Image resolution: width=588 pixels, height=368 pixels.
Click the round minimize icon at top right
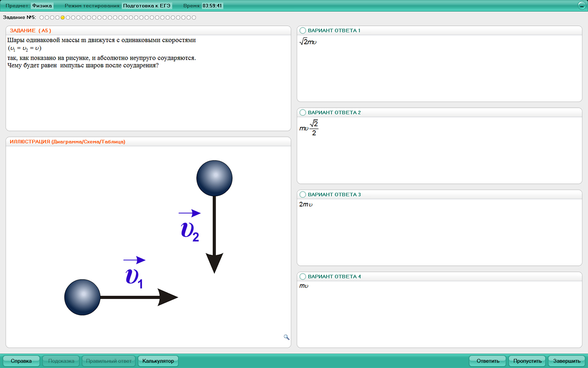(581, 6)
